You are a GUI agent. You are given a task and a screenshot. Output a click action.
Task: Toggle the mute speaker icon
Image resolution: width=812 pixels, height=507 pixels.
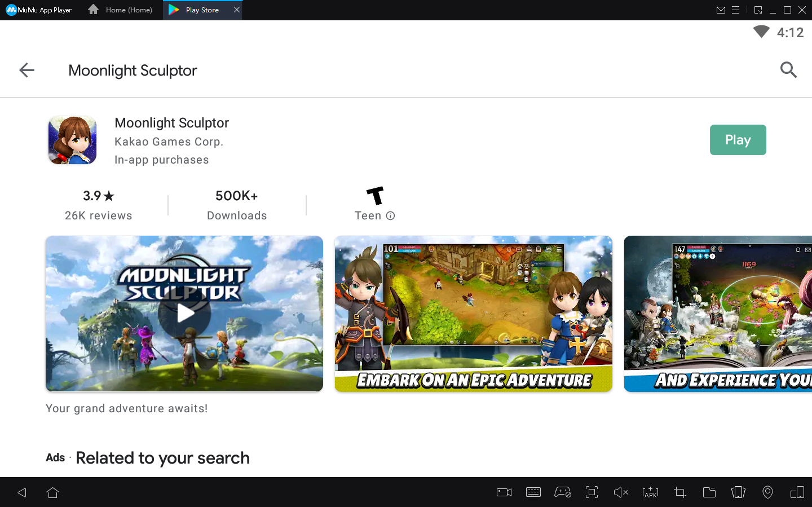(x=621, y=492)
